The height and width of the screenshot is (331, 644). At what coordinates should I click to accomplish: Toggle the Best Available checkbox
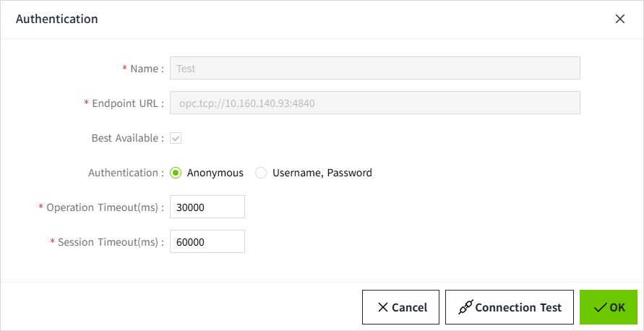pyautogui.click(x=176, y=138)
